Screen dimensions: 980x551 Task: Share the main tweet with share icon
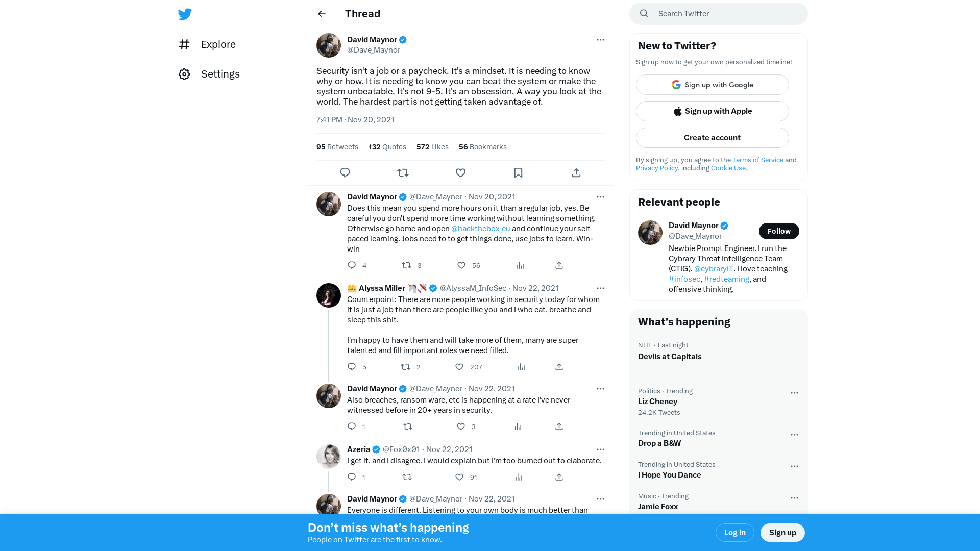[576, 172]
